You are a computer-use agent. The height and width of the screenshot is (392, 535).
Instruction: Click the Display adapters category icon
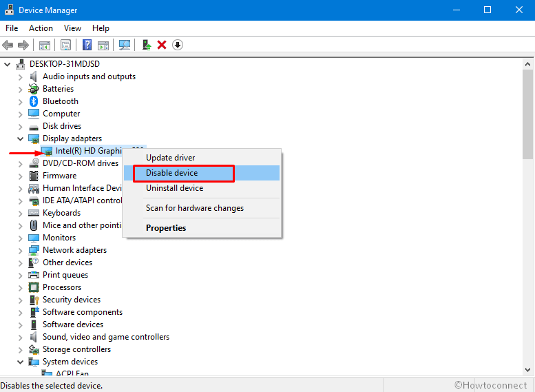(x=34, y=138)
